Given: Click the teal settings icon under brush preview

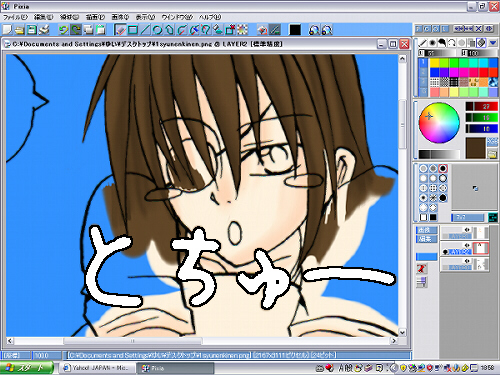Looking at the screenshot, I should (493, 217).
